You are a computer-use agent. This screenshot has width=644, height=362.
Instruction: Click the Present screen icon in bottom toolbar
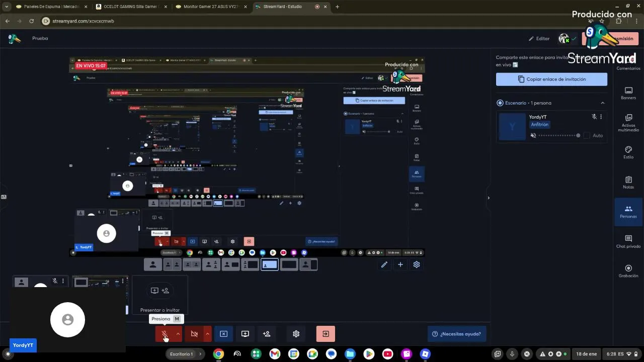pyautogui.click(x=245, y=334)
